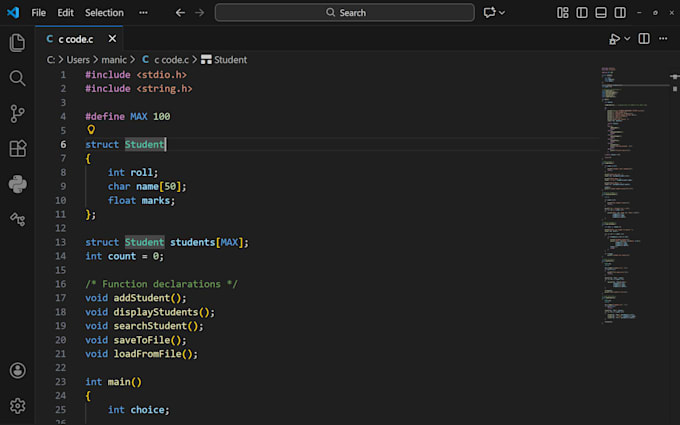Open the Selection menu
The width and height of the screenshot is (680, 425).
tap(104, 13)
